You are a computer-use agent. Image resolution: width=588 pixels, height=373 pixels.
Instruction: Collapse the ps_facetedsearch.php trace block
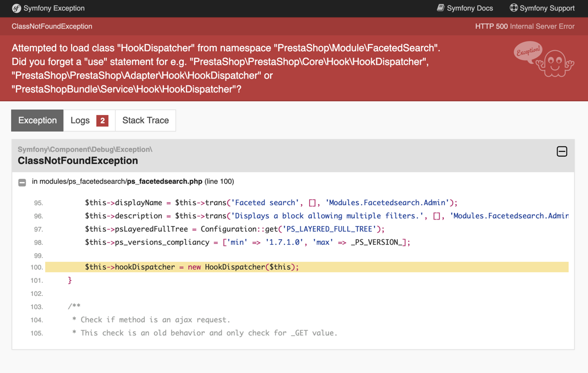22,182
